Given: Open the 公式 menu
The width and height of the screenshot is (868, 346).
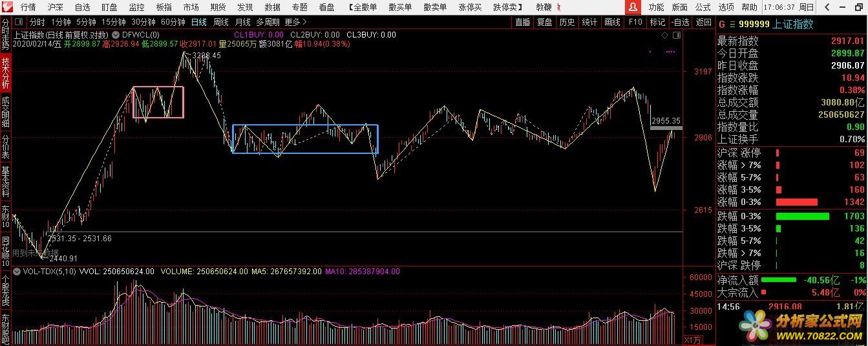Looking at the screenshot, I should click(x=703, y=7).
